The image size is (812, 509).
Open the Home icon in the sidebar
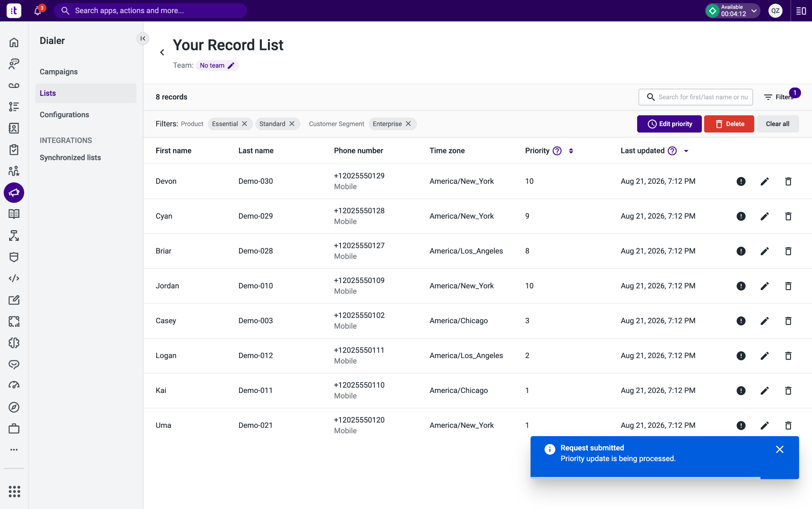14,42
